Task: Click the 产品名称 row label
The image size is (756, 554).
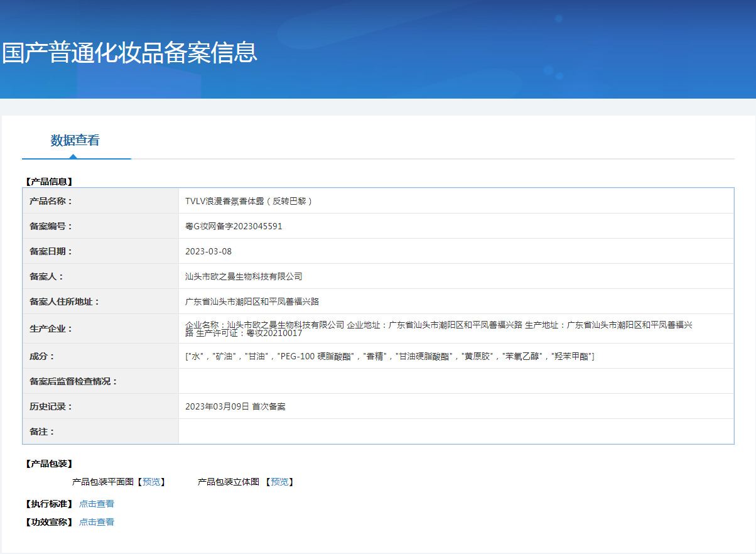Action: click(51, 201)
